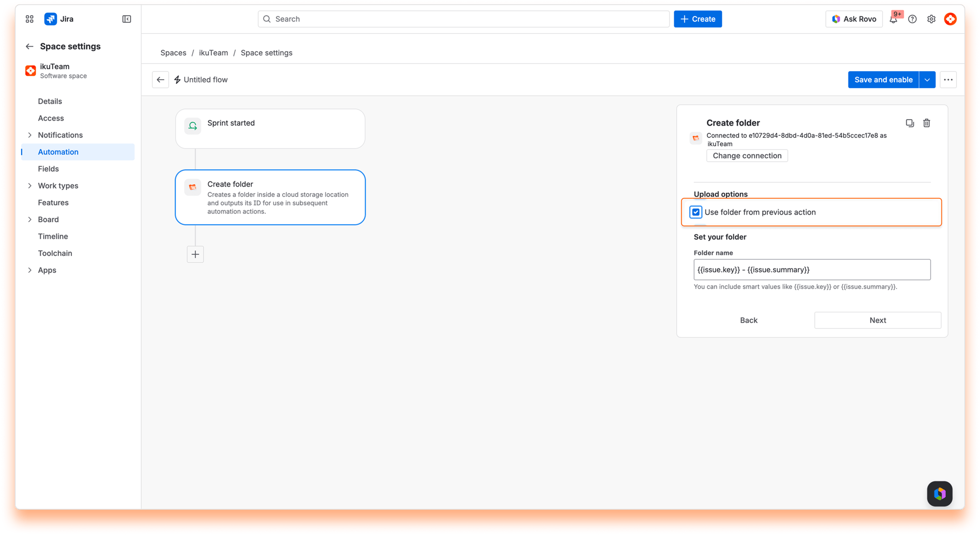Screen dimensions: 980x535
Task: Click the Folder name input field
Action: (812, 270)
